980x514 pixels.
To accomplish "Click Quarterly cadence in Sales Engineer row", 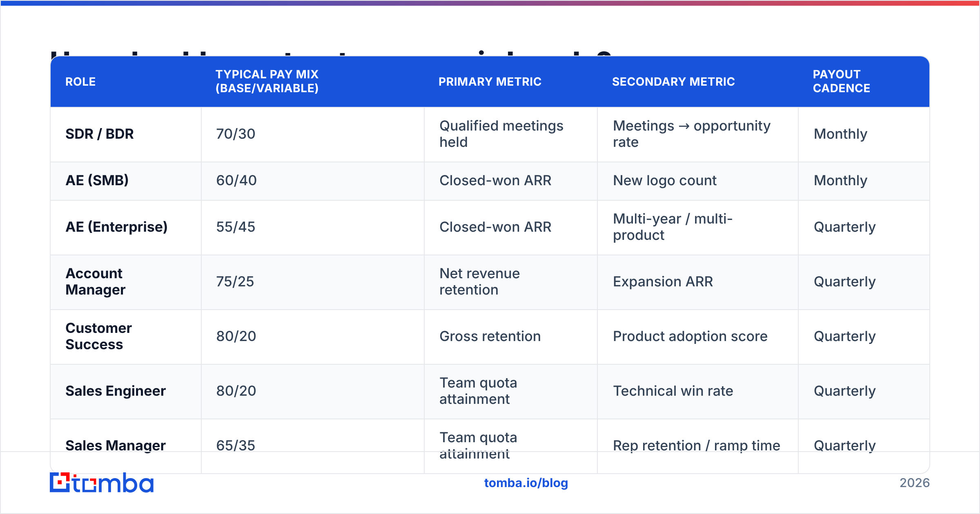I will (844, 391).
